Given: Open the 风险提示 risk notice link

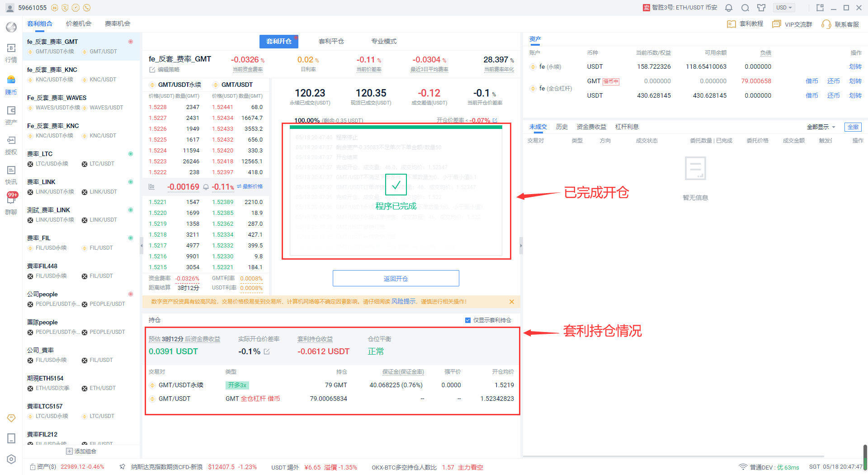Looking at the screenshot, I should tap(403, 302).
